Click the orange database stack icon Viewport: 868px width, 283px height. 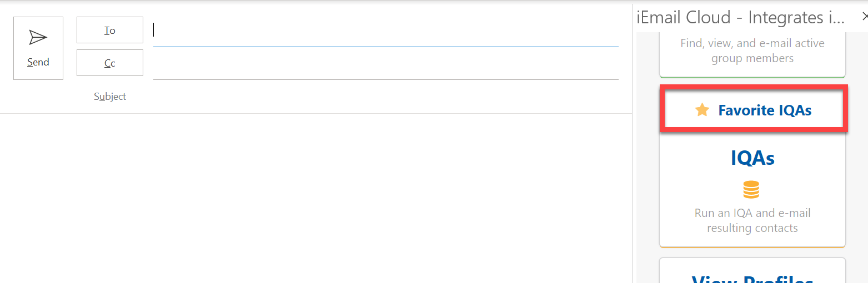(x=751, y=190)
